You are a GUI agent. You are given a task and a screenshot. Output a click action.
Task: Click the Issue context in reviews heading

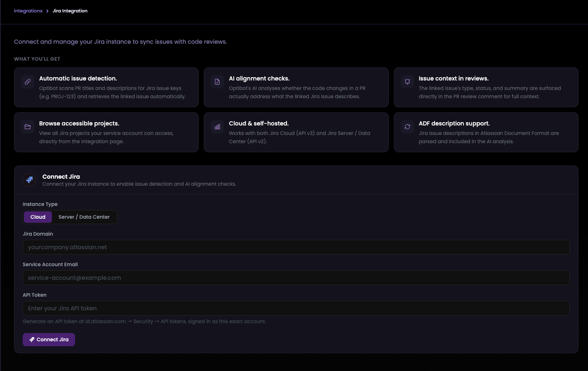point(454,78)
